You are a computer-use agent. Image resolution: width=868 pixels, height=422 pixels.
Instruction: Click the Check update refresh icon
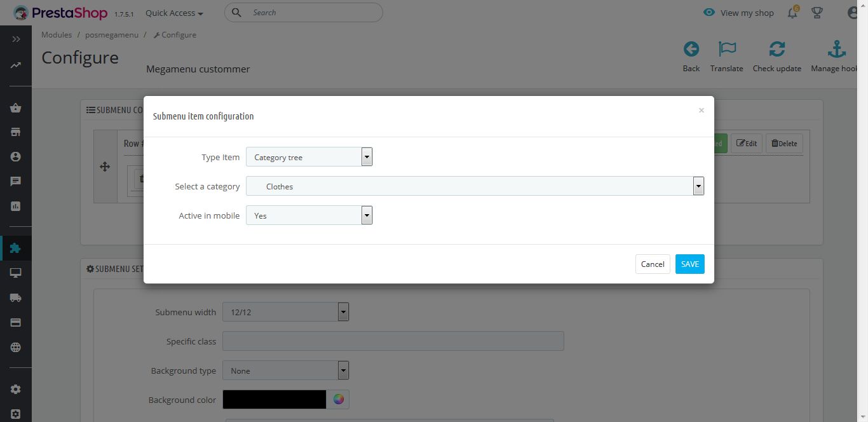776,50
